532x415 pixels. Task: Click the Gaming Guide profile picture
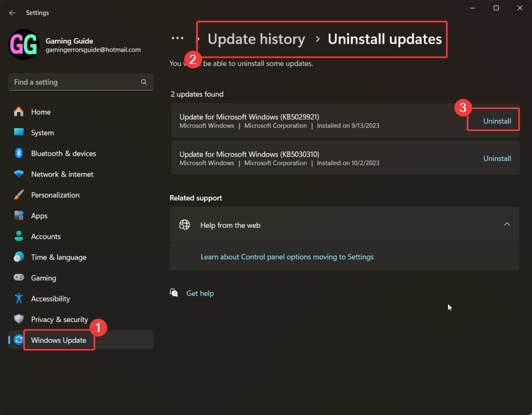(x=24, y=45)
